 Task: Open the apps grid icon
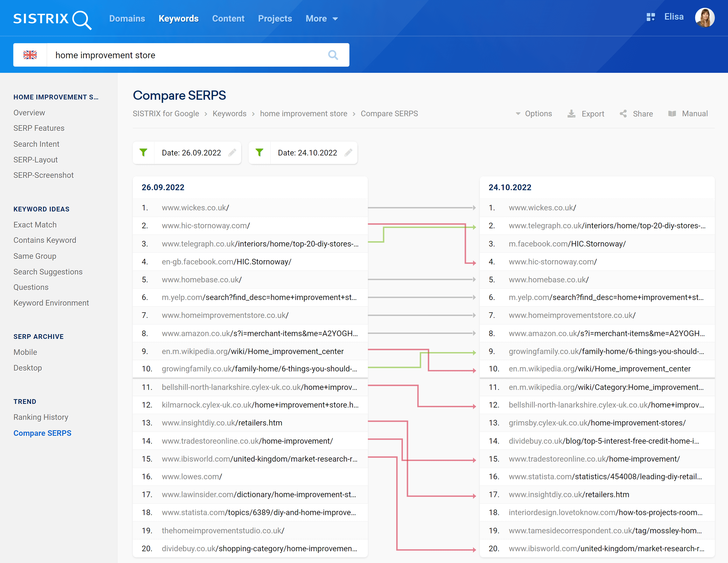point(651,17)
